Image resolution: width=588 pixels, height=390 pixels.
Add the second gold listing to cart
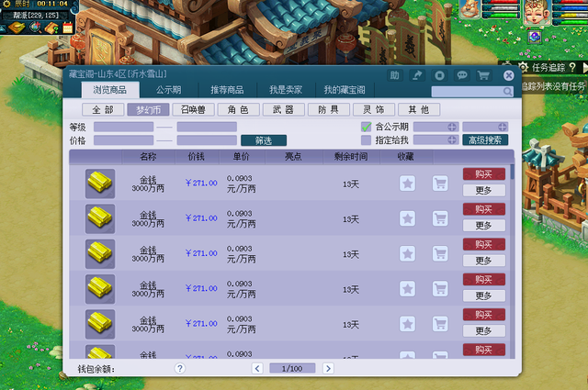440,218
